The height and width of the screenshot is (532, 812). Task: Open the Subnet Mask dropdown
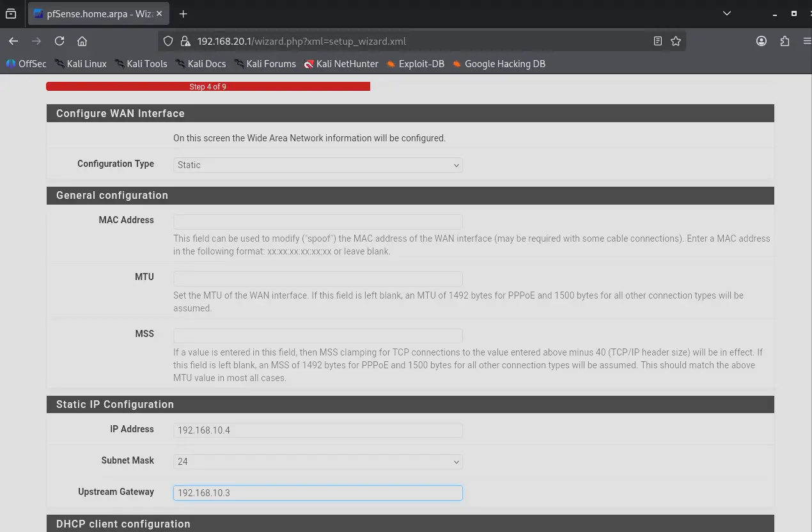point(318,461)
